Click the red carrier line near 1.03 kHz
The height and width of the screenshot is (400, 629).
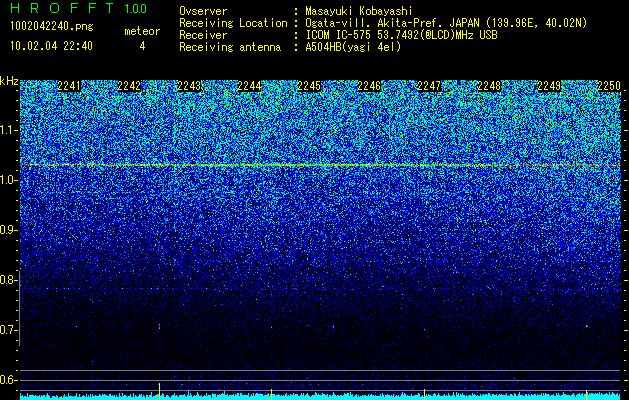point(321,165)
